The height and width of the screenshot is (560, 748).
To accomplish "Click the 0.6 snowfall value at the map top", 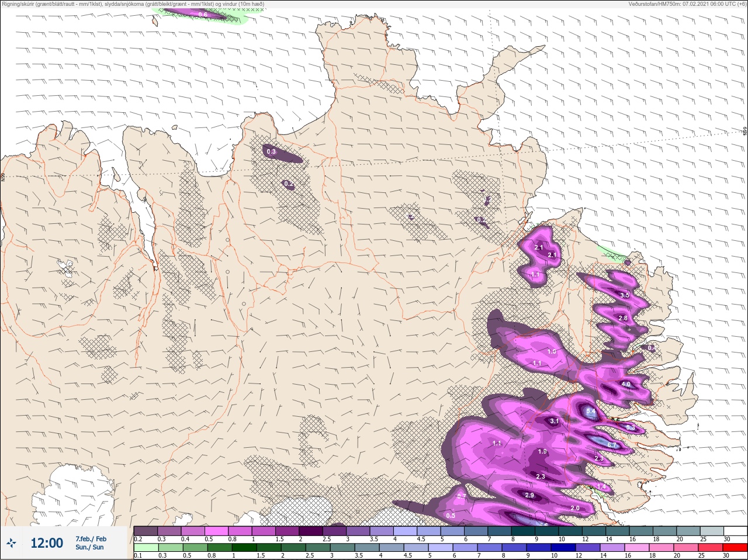I will click(203, 14).
